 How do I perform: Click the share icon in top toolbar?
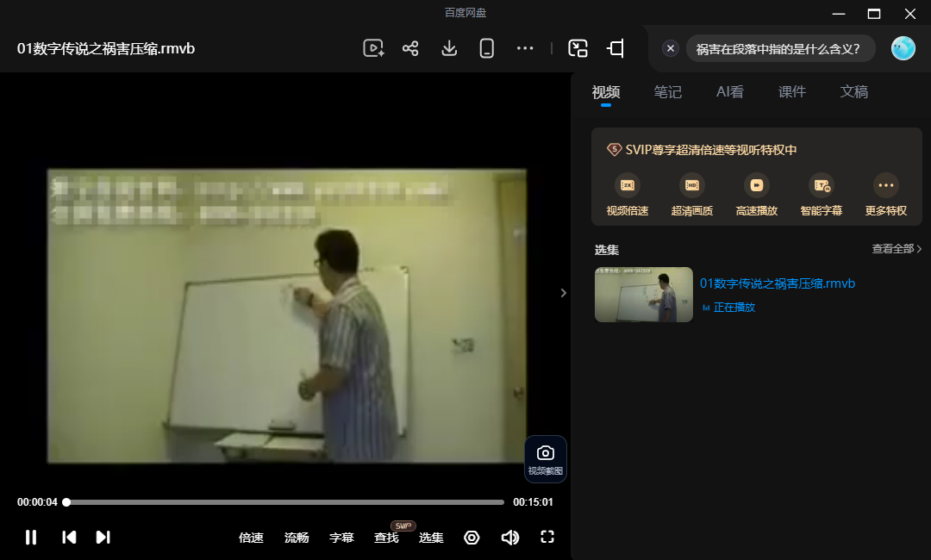[x=410, y=48]
